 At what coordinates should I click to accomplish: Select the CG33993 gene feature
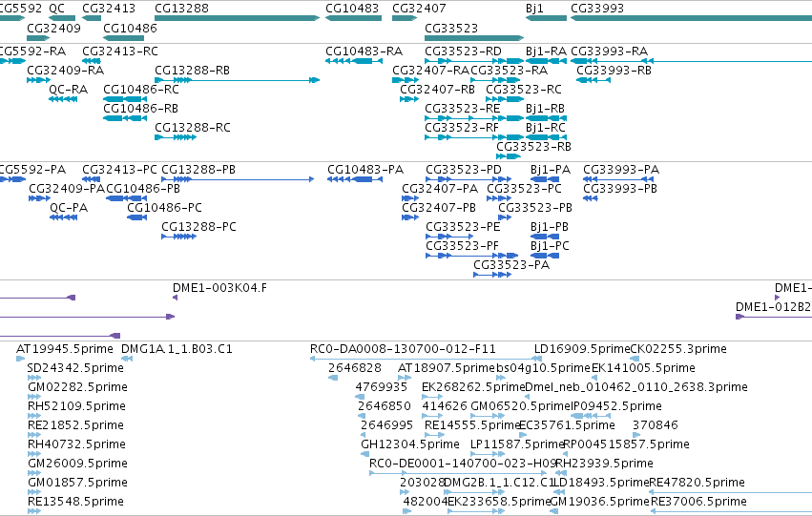692,18
